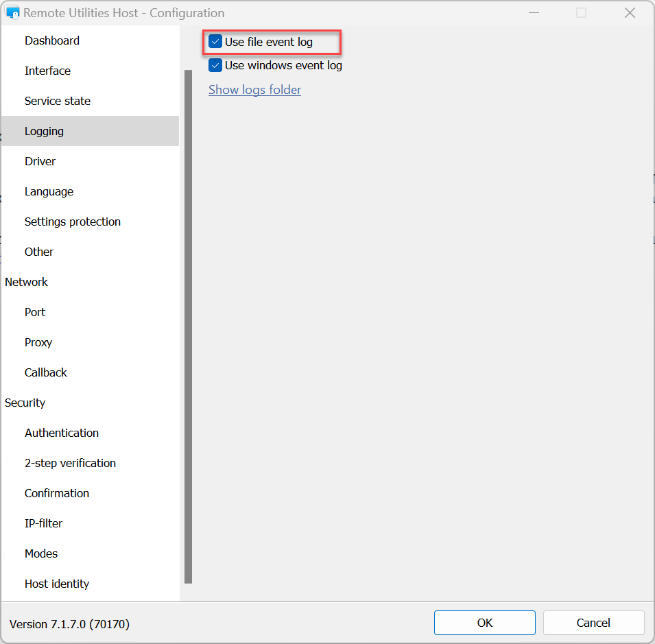The height and width of the screenshot is (644, 655).
Task: Go to Service state settings
Action: (x=91, y=101)
